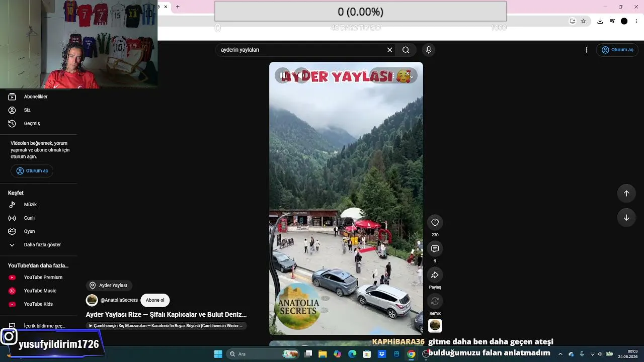The height and width of the screenshot is (362, 644).
Task: Open YouTube Kids link
Action: [x=39, y=304]
